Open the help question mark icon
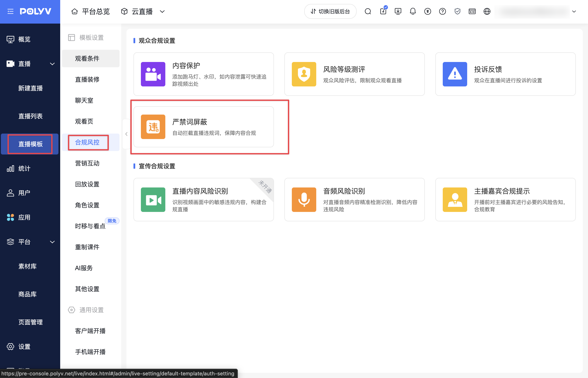Screen dimensions: 588x378 (443, 11)
